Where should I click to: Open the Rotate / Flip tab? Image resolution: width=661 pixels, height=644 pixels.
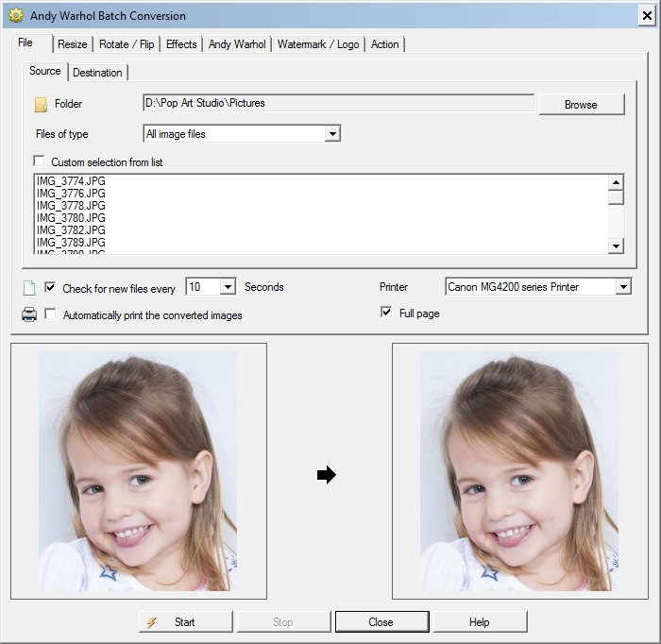point(127,44)
